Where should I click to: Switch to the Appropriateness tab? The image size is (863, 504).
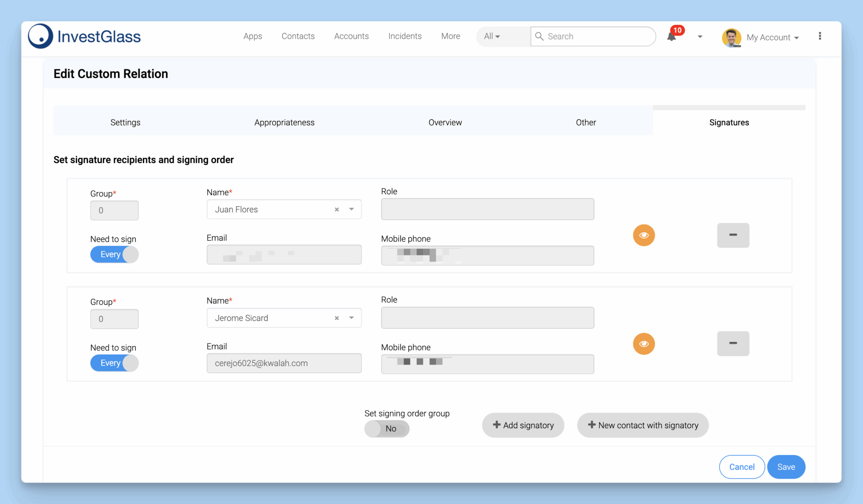point(284,123)
